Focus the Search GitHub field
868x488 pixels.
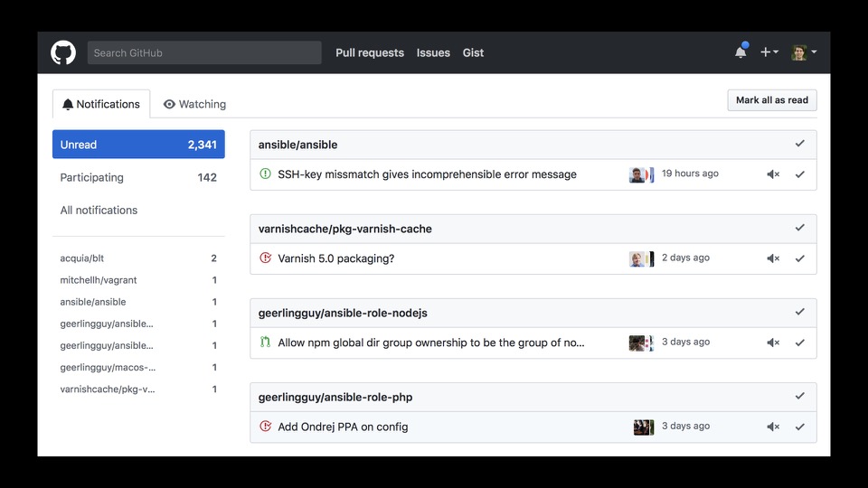click(204, 52)
